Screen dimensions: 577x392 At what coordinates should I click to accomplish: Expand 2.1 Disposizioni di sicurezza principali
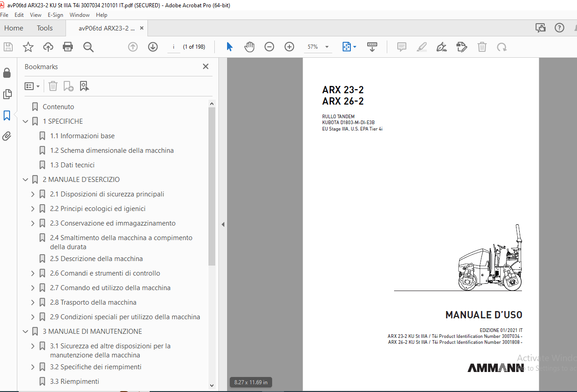coord(33,194)
